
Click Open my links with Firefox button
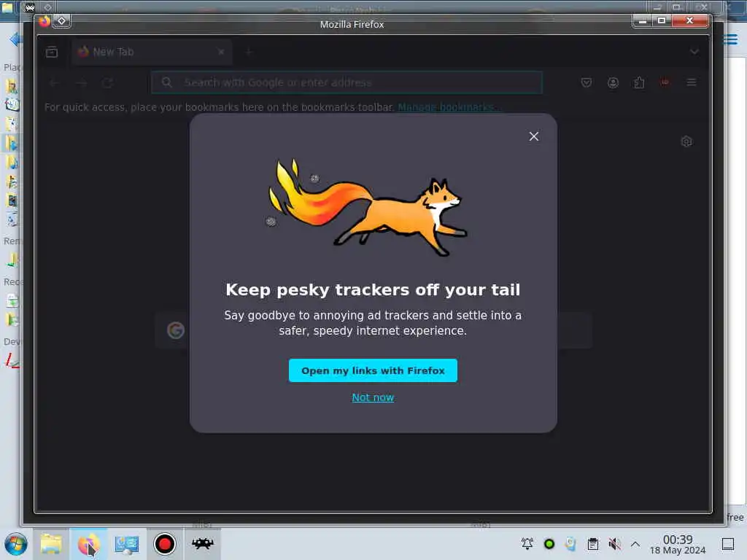pos(373,370)
